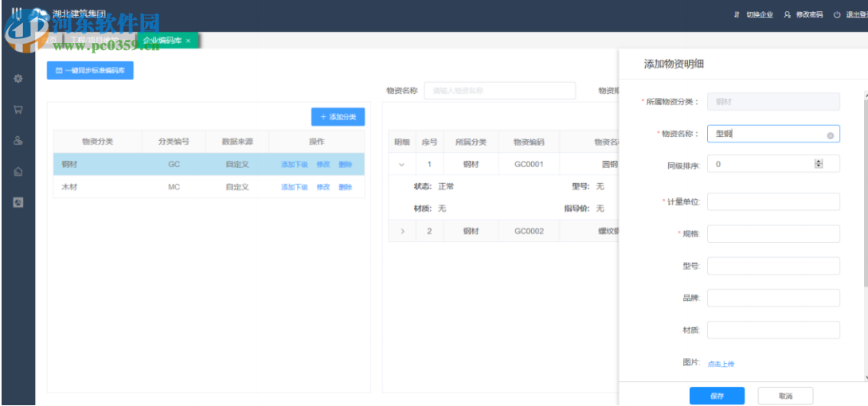Click 自定义 in the 木材 row
Viewport: 868px width, 406px height.
click(237, 187)
